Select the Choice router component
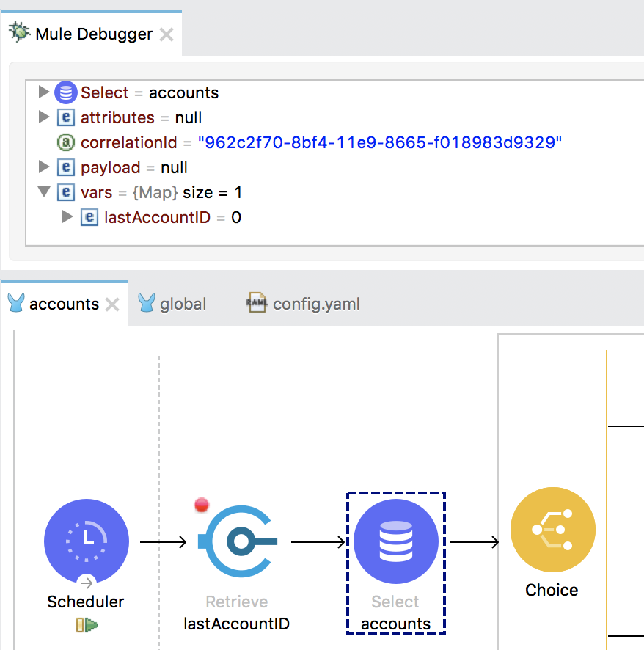 553,530
